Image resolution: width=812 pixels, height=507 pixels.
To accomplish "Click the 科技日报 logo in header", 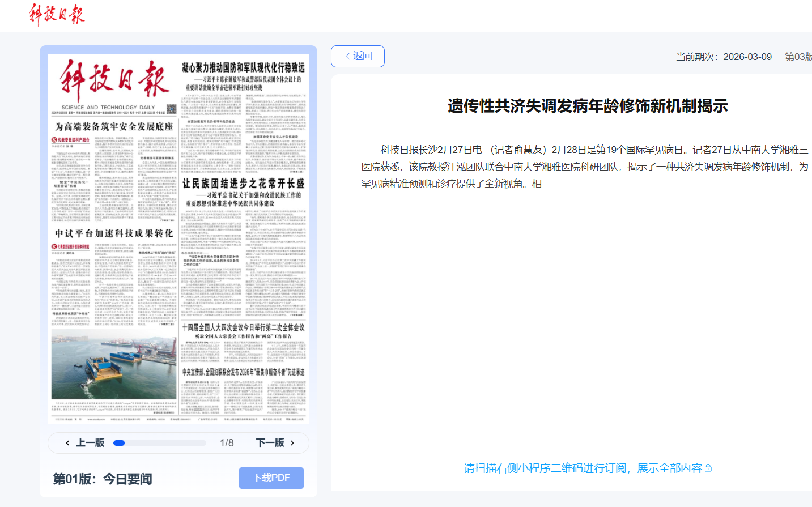I will [x=57, y=14].
